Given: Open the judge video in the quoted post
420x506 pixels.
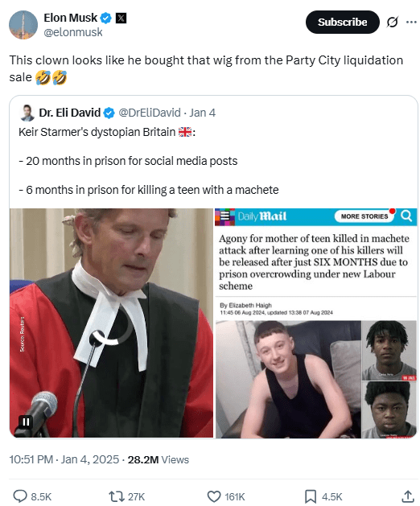Looking at the screenshot, I should (x=111, y=323).
